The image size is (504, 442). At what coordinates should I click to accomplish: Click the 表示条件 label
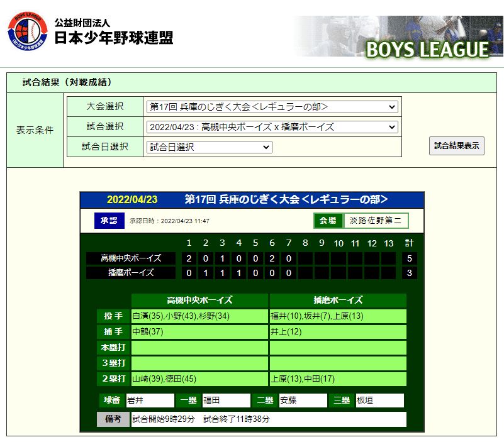pyautogui.click(x=35, y=130)
